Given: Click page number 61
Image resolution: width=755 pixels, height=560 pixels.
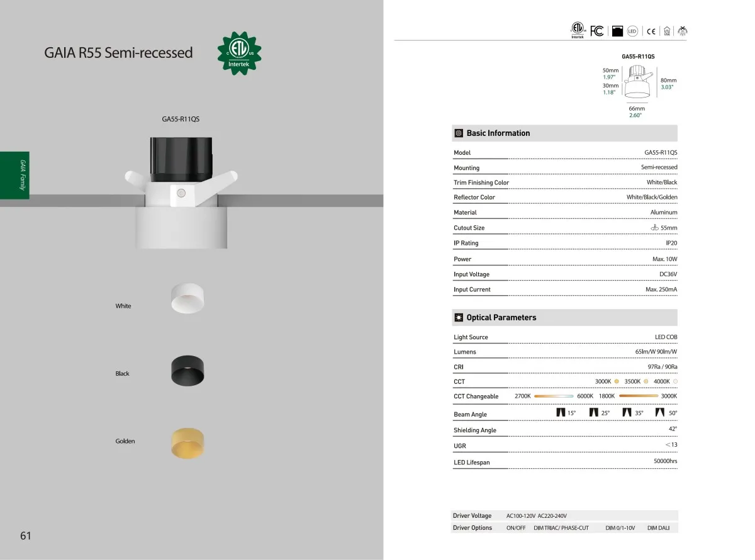Looking at the screenshot, I should point(26,536).
